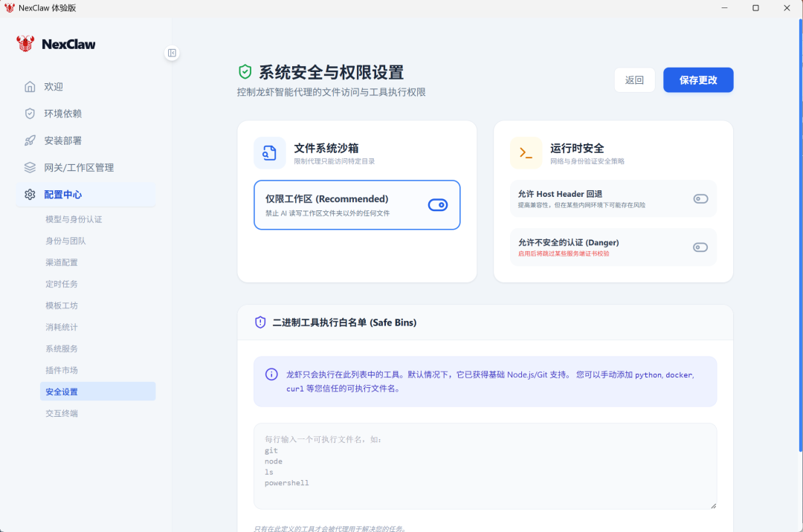Image resolution: width=803 pixels, height=532 pixels.
Task: Click the info icon in the whitelist notice
Action: click(271, 374)
